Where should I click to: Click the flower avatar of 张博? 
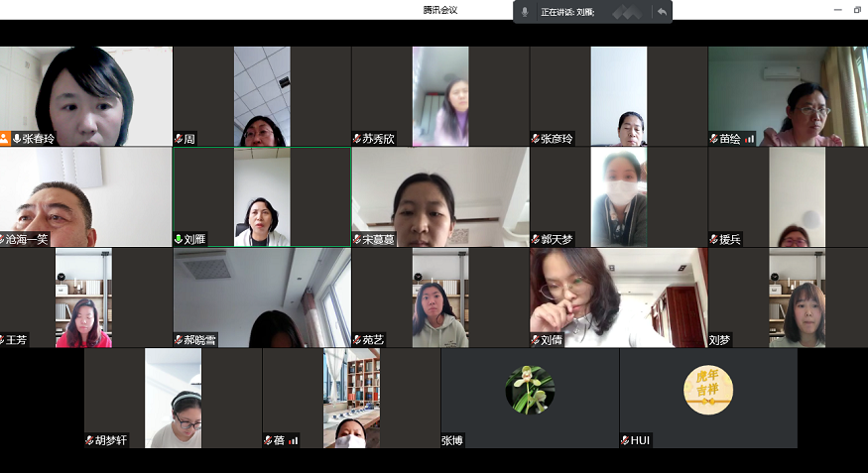pyautogui.click(x=530, y=390)
